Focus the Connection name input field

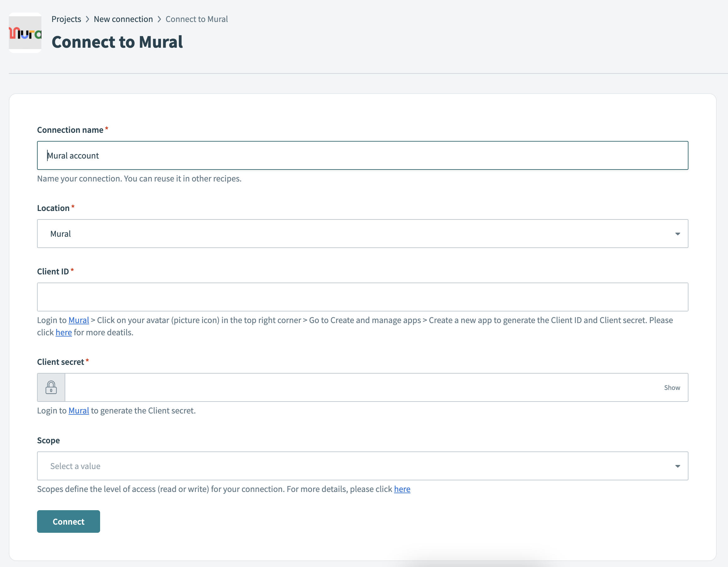(x=362, y=155)
